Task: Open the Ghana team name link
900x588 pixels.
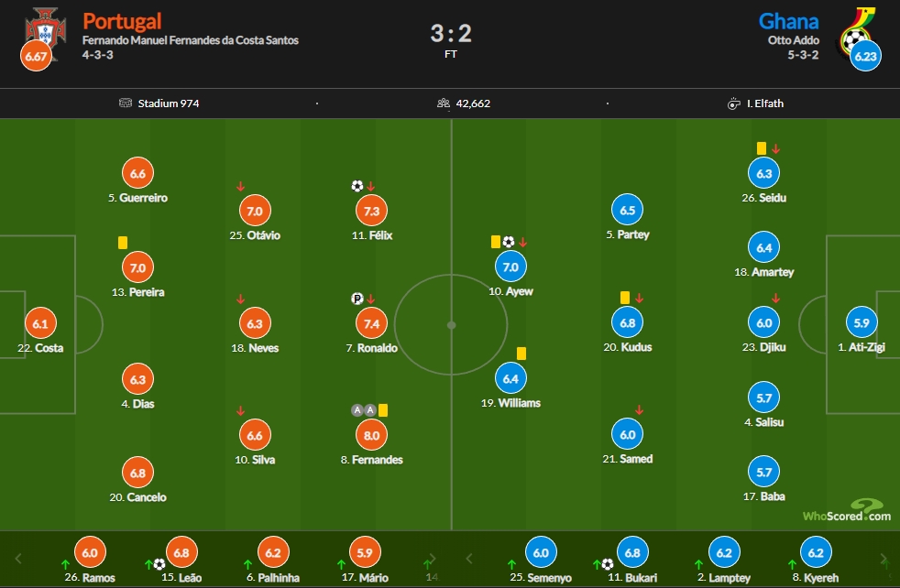Action: pyautogui.click(x=789, y=21)
